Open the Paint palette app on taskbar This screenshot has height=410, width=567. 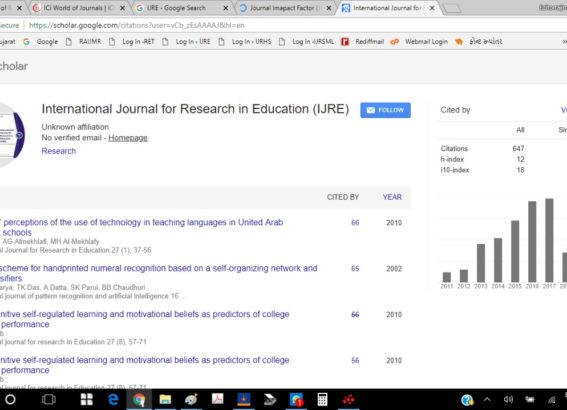point(191,400)
